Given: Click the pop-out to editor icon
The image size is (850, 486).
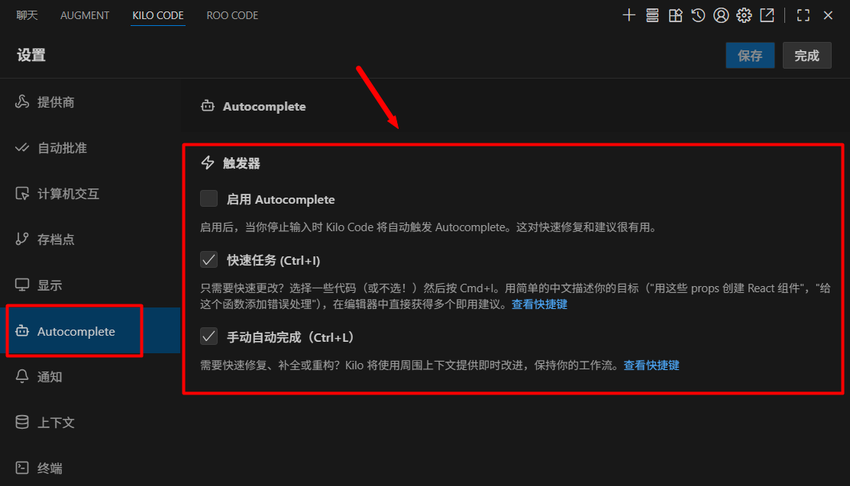Looking at the screenshot, I should click(767, 15).
